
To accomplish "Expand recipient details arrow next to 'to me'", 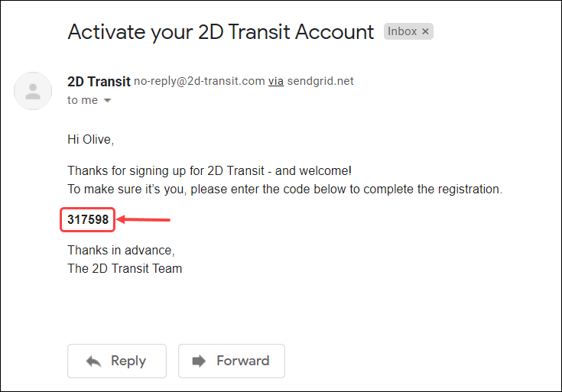I will pyautogui.click(x=107, y=100).
